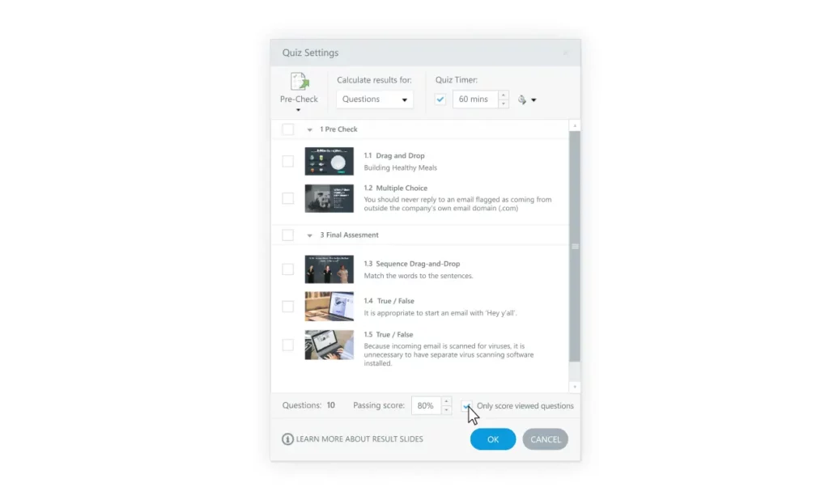This screenshot has width=829, height=504.
Task: Click the Sequence Drag-and-Drop slide thumbnail
Action: click(329, 269)
